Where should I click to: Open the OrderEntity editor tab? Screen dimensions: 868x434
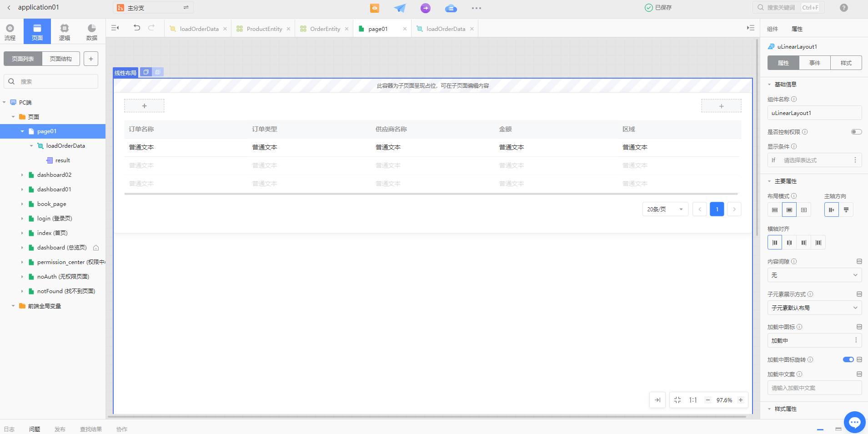coord(325,29)
